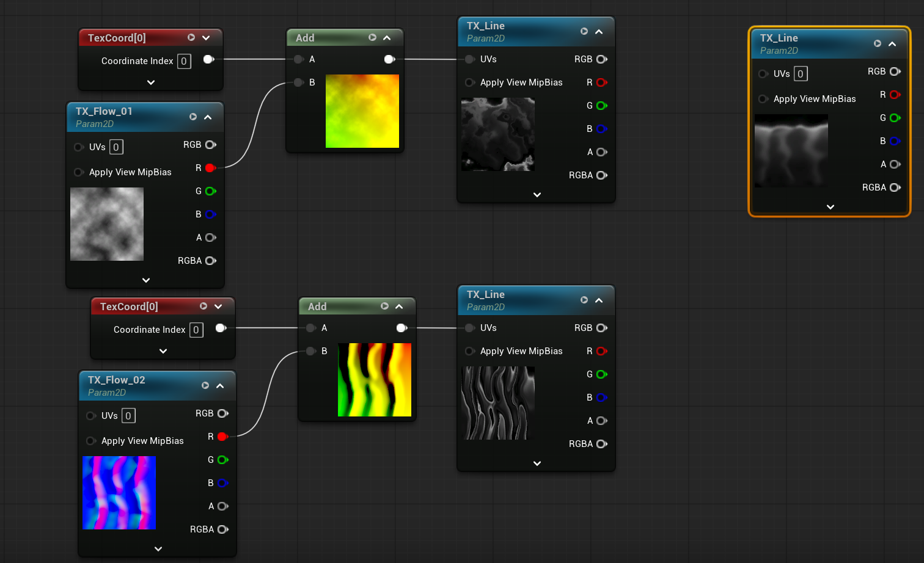This screenshot has height=563, width=924.
Task: Click the TX_Flow_02 normal map thumbnail
Action: (119, 493)
